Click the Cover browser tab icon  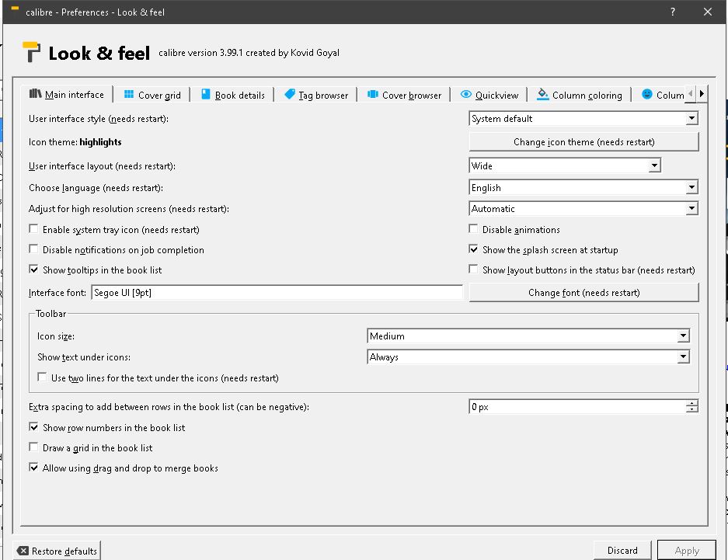(x=373, y=95)
